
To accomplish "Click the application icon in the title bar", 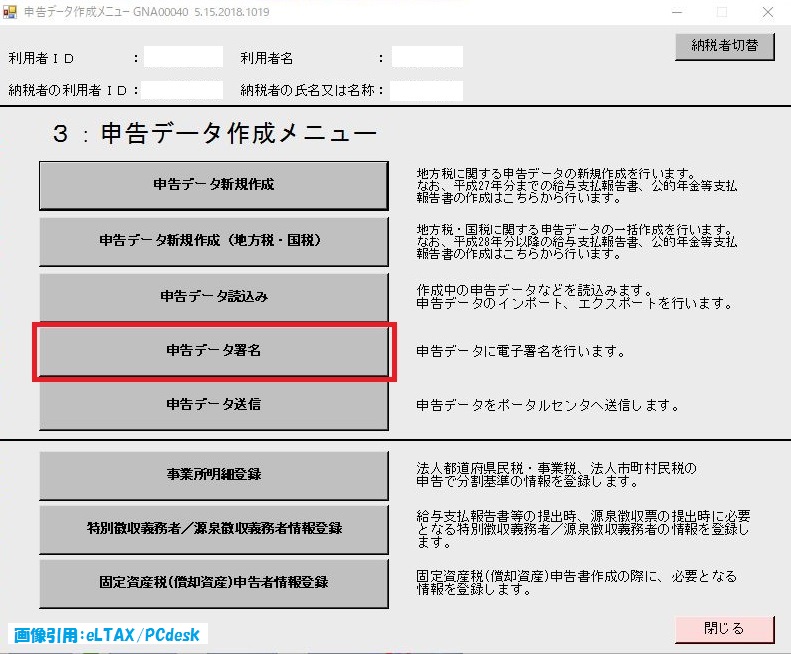I will pyautogui.click(x=10, y=12).
